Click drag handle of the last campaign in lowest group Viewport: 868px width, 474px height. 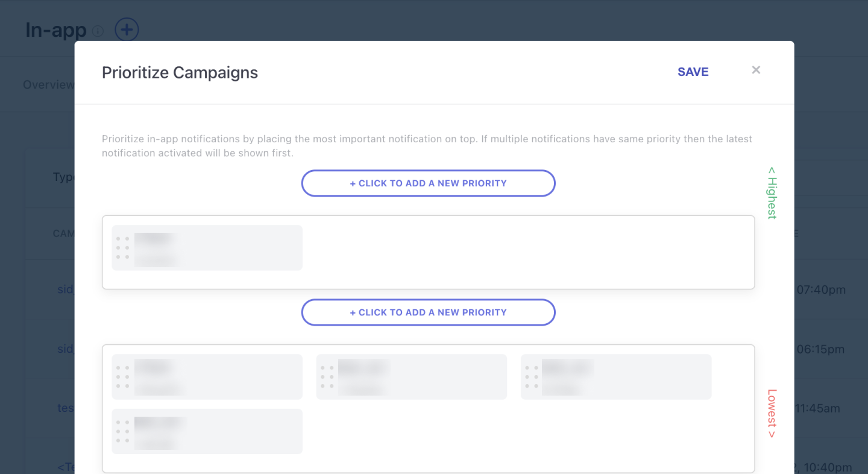tap(123, 431)
